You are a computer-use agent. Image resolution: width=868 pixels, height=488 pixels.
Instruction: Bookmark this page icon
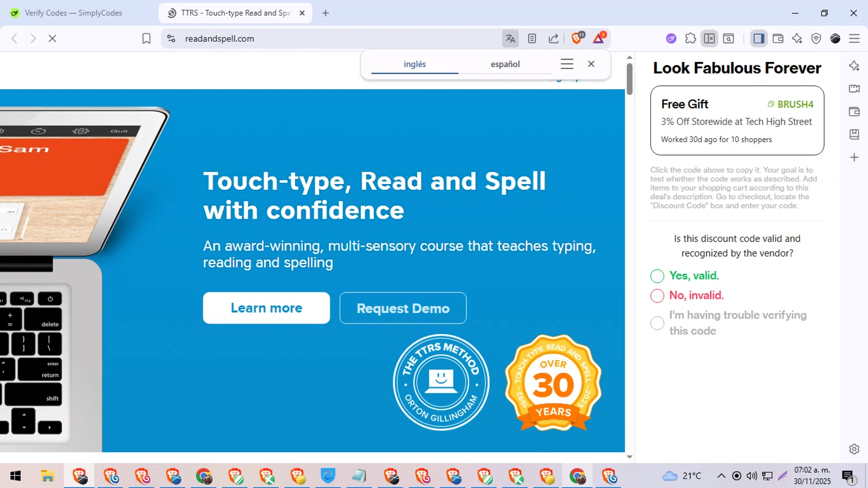click(146, 39)
